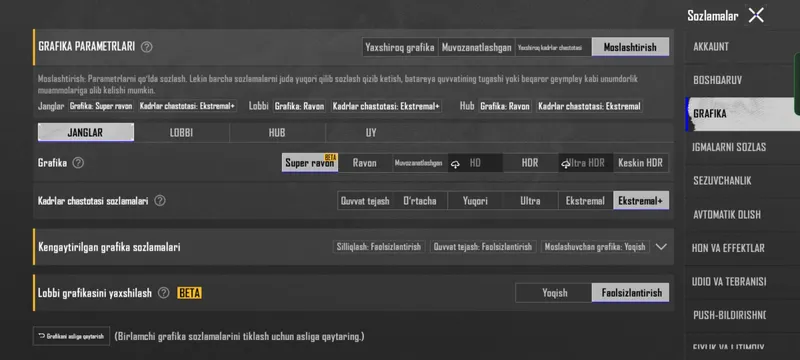This screenshot has width=800, height=360.
Task: Set frame rate to Ekstremal+
Action: (641, 201)
